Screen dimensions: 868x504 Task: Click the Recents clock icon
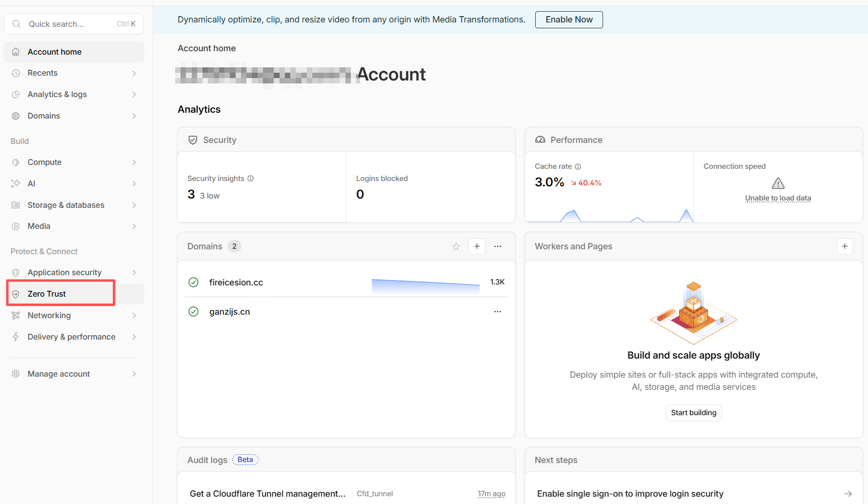point(16,73)
